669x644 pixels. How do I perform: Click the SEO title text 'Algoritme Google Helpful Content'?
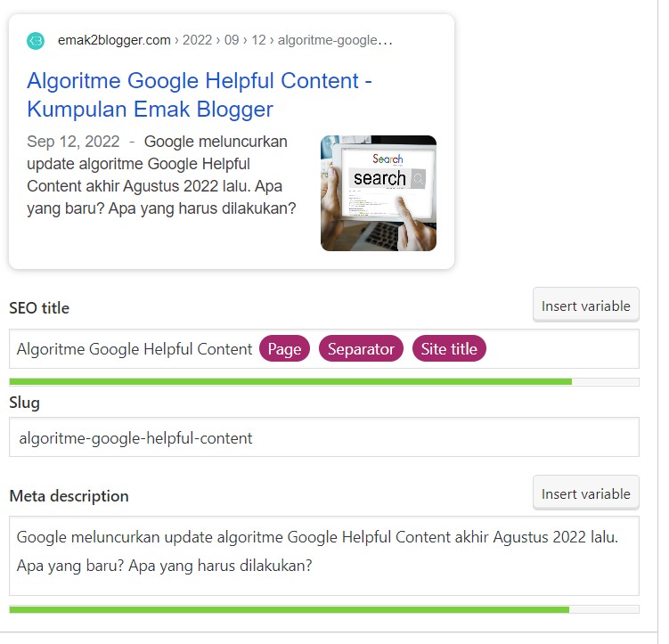135,349
